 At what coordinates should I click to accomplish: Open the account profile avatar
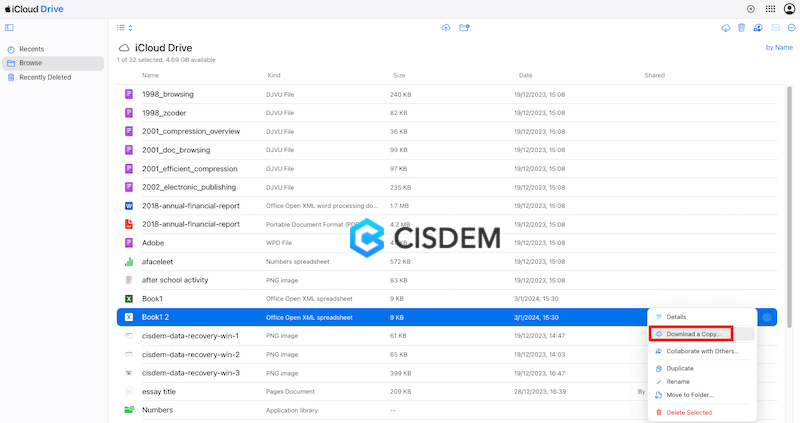(x=789, y=8)
